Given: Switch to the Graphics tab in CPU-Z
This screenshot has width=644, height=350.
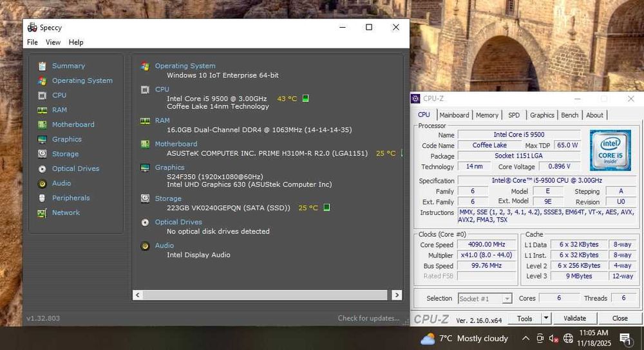Looking at the screenshot, I should 542,115.
